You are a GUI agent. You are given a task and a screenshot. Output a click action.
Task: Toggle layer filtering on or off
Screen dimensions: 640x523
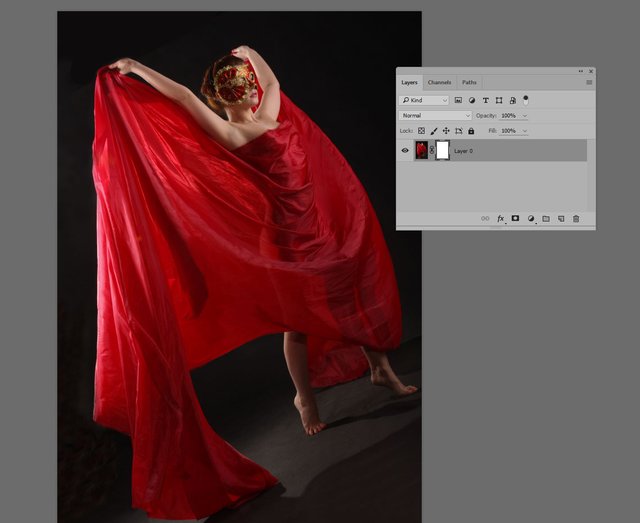tap(526, 100)
